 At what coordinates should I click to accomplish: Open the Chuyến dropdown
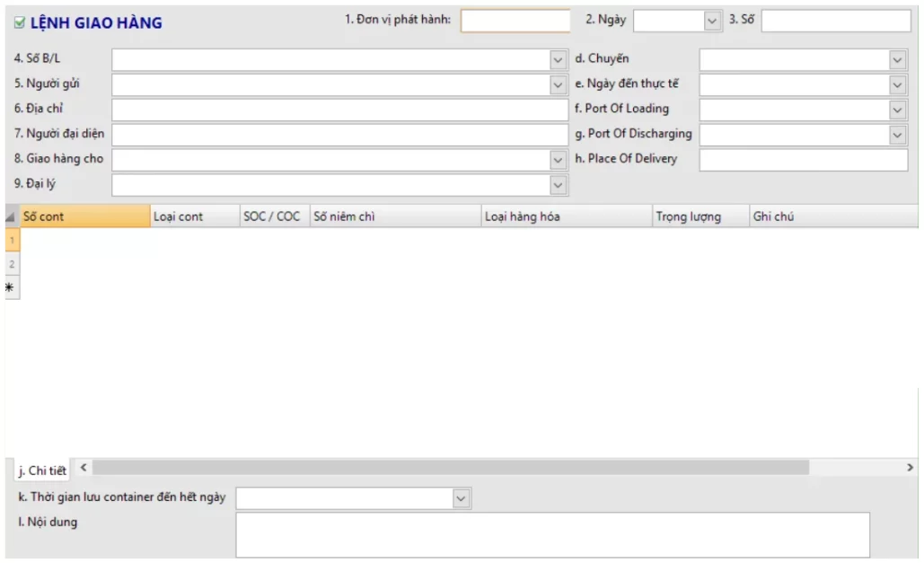click(x=898, y=60)
